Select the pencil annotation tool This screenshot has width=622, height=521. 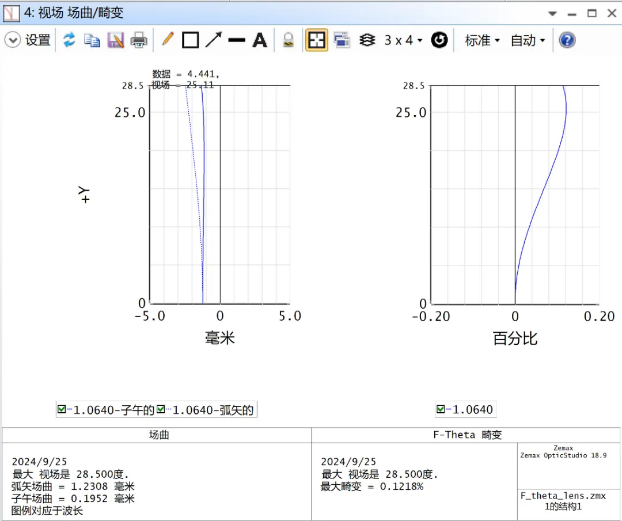167,41
